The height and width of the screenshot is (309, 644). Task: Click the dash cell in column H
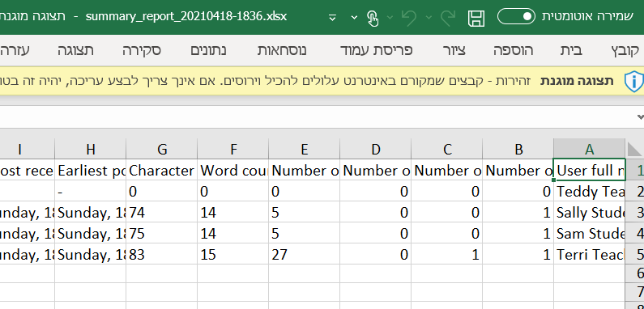click(91, 191)
